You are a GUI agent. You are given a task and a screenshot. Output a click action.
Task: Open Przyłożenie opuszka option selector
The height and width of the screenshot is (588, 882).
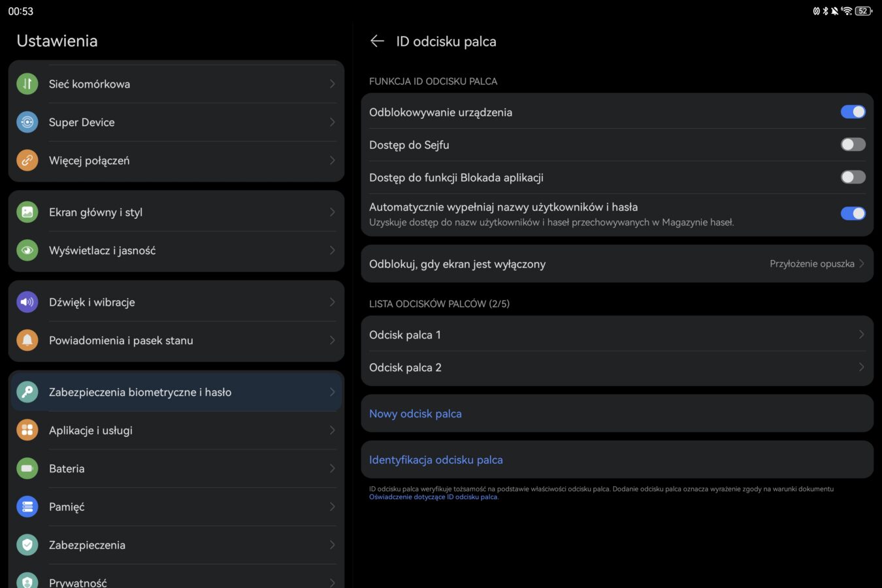pyautogui.click(x=817, y=264)
